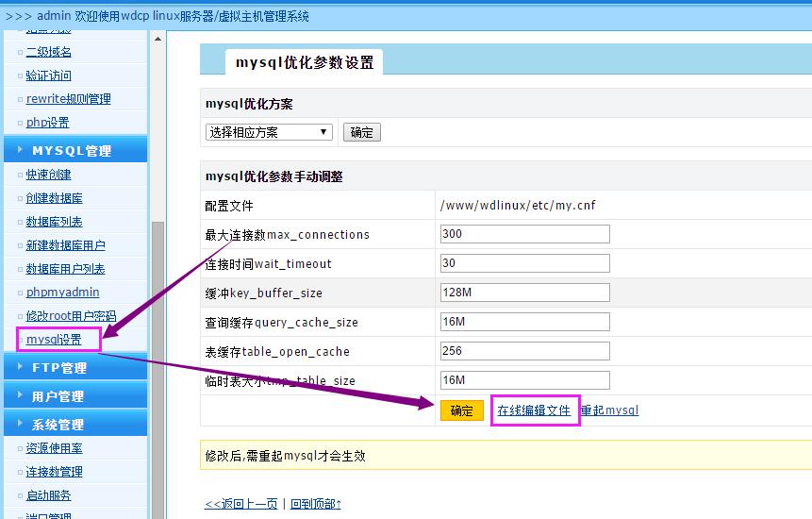Click the 表缓存table_open_cache label
Image resolution: width=812 pixels, height=519 pixels.
tap(277, 352)
